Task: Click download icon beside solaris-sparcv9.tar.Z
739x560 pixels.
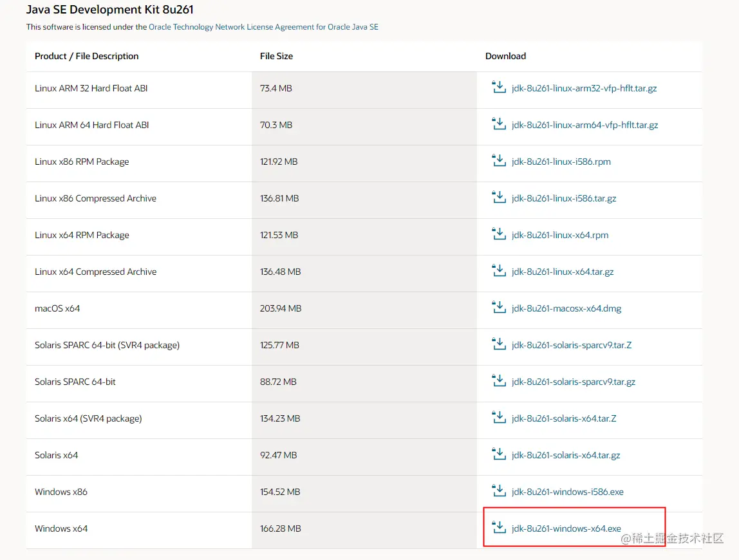Action: tap(499, 344)
